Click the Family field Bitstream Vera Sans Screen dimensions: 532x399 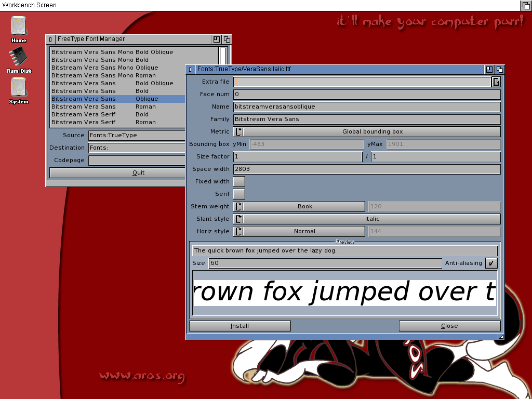click(x=367, y=119)
